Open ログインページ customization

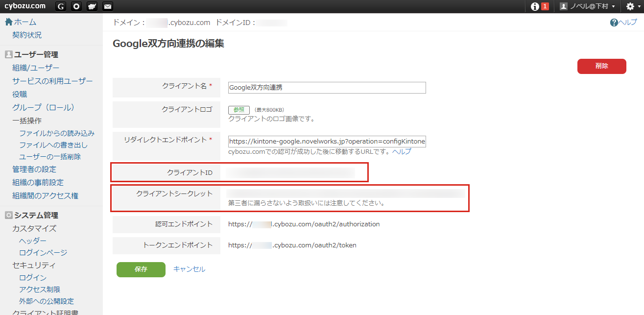point(43,253)
